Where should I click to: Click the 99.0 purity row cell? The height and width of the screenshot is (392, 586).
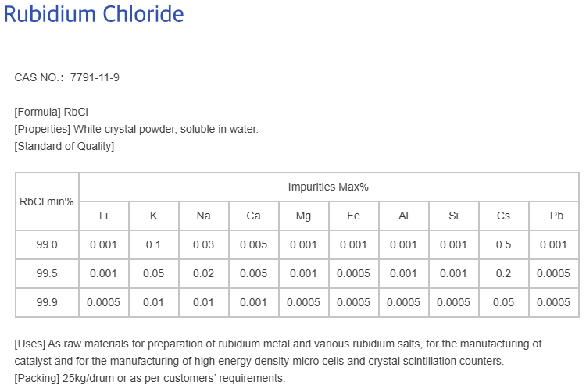pos(47,244)
